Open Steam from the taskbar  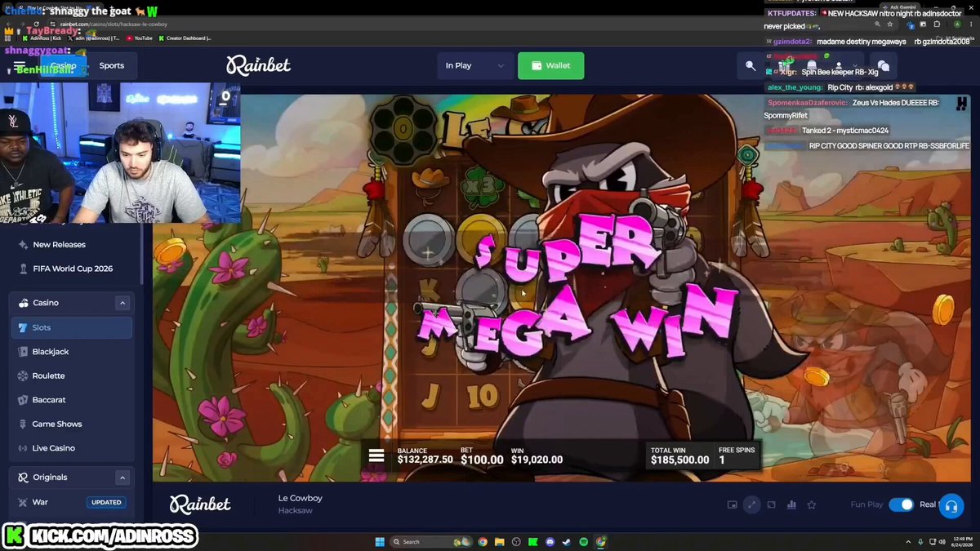(x=567, y=541)
